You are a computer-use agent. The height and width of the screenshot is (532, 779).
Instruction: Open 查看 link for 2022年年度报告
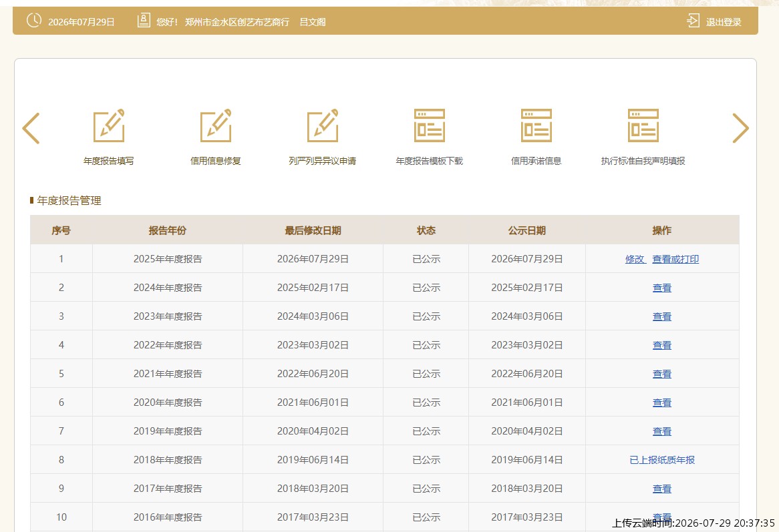point(662,345)
